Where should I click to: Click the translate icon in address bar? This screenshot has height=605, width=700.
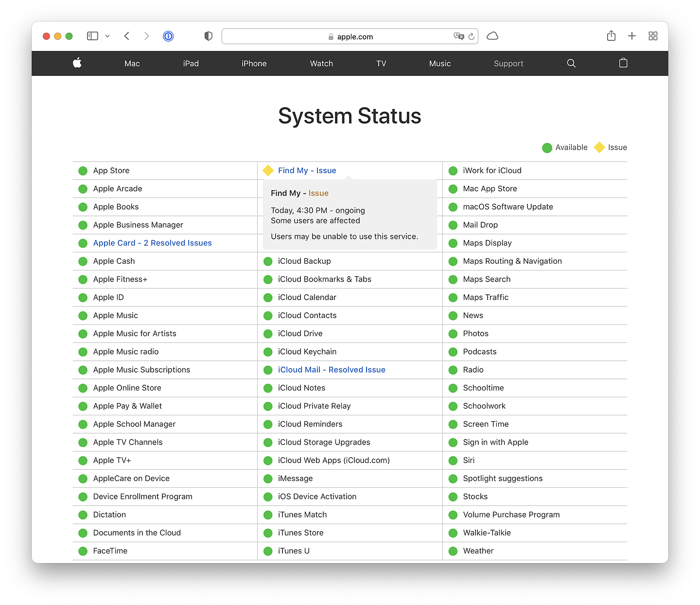458,36
